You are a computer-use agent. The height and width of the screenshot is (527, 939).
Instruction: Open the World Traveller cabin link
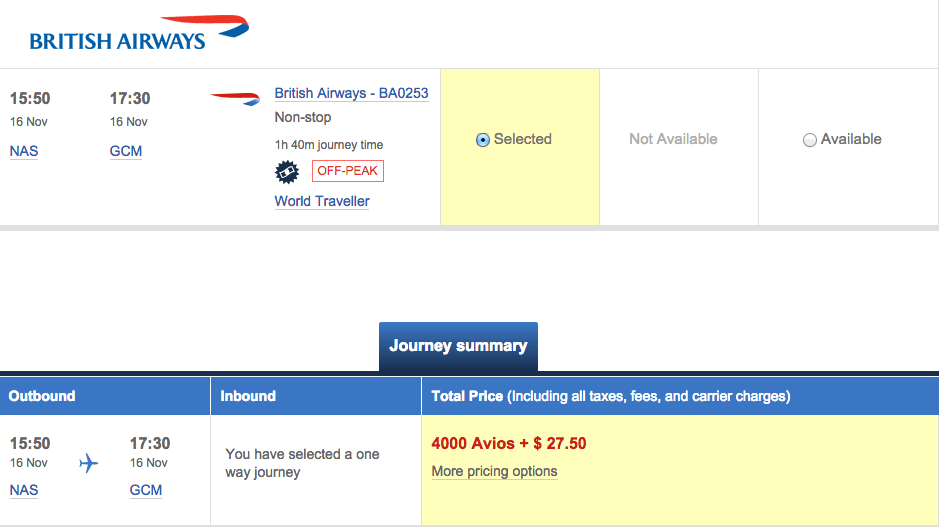tap(322, 201)
